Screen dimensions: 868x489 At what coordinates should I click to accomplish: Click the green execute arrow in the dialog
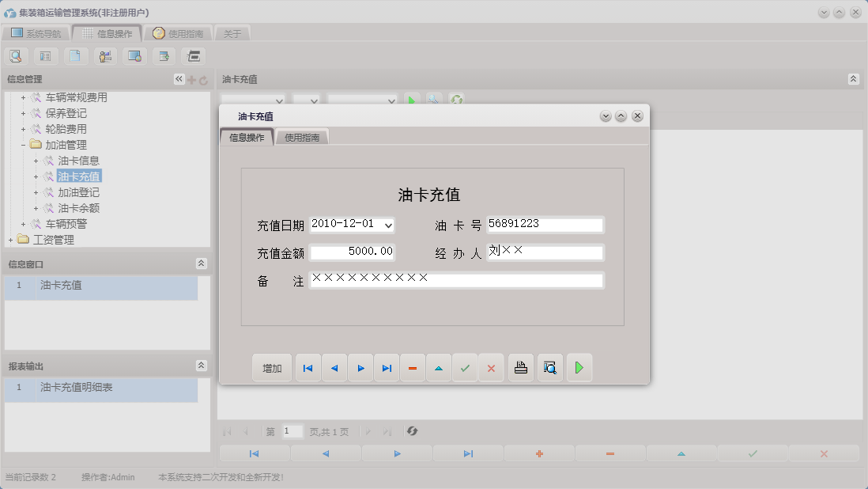click(x=579, y=367)
